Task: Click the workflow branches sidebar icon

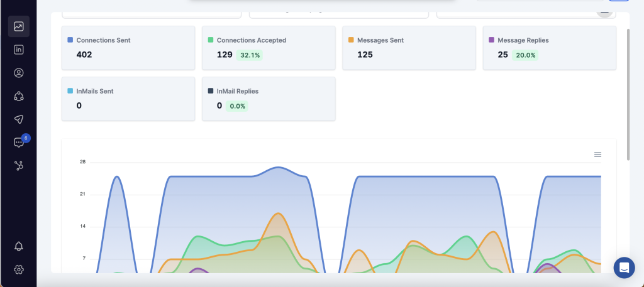Action: click(19, 166)
